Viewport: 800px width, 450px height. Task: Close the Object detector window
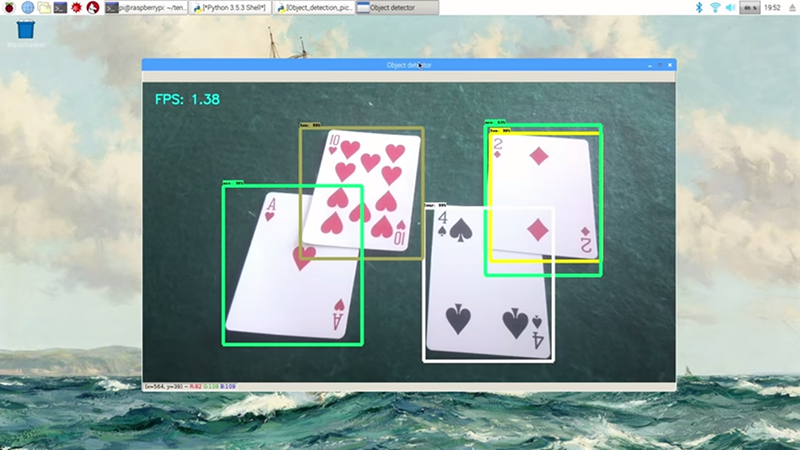tap(670, 64)
